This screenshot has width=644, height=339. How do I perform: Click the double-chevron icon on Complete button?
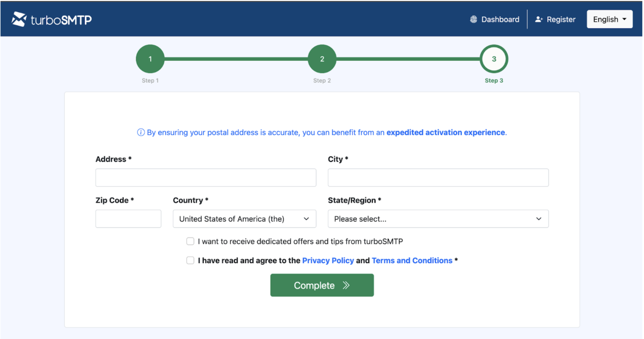(x=346, y=285)
